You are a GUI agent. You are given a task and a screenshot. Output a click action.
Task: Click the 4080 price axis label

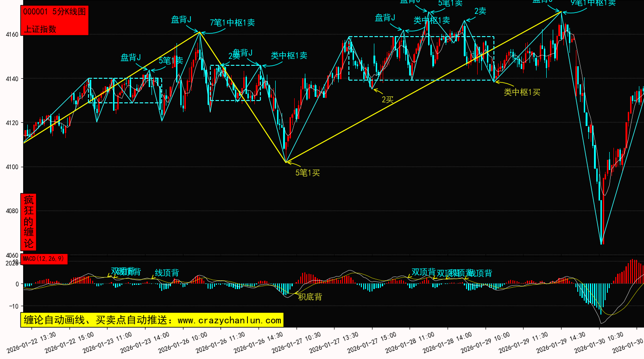coord(12,211)
